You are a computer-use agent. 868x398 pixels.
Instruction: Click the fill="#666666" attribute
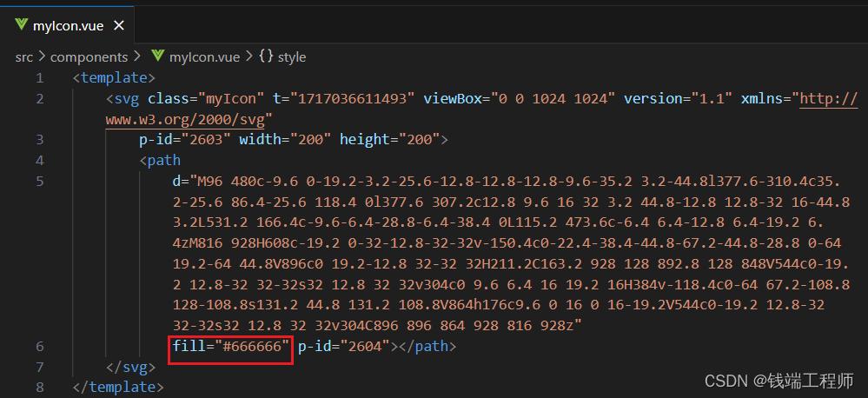(231, 347)
